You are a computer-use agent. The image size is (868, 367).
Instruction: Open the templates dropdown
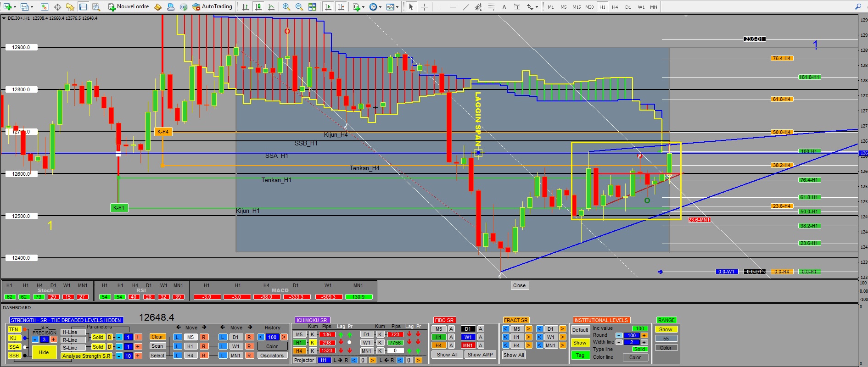click(392, 7)
